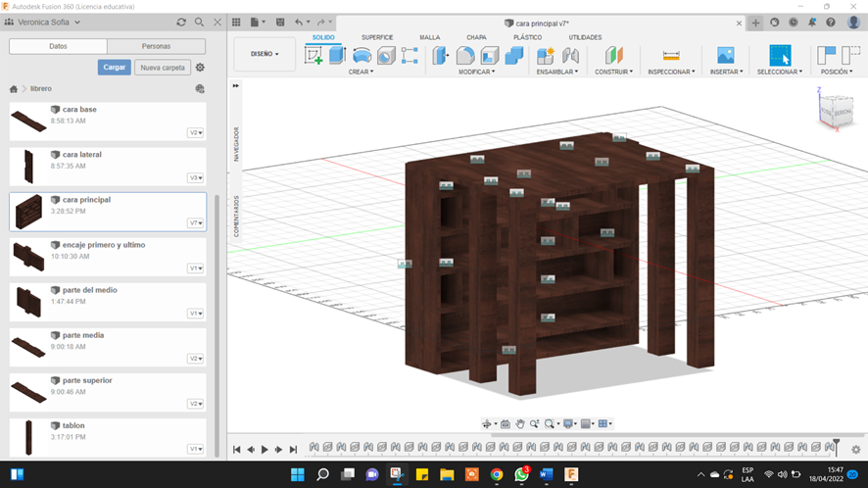Switch to the Personas tab
This screenshot has height=488, width=868.
156,46
